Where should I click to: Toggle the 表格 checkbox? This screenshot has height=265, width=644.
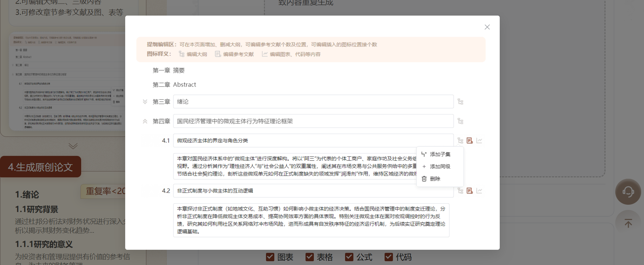click(309, 257)
